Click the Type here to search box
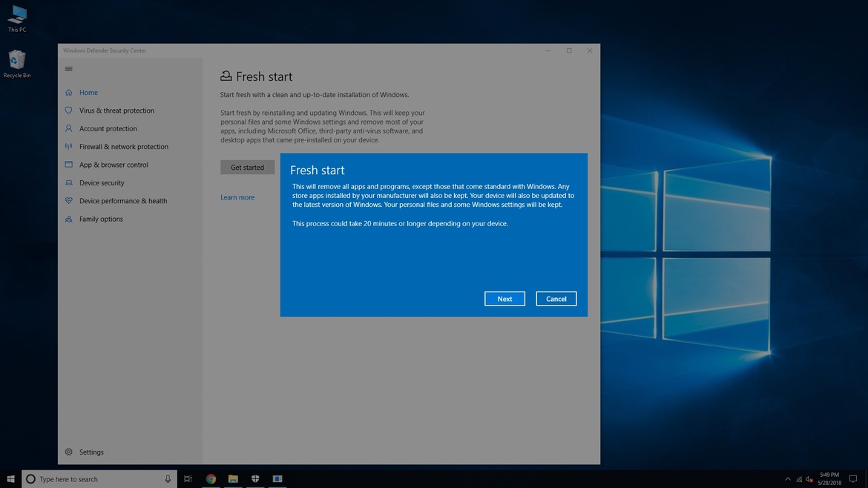The width and height of the screenshot is (868, 488). [x=99, y=478]
